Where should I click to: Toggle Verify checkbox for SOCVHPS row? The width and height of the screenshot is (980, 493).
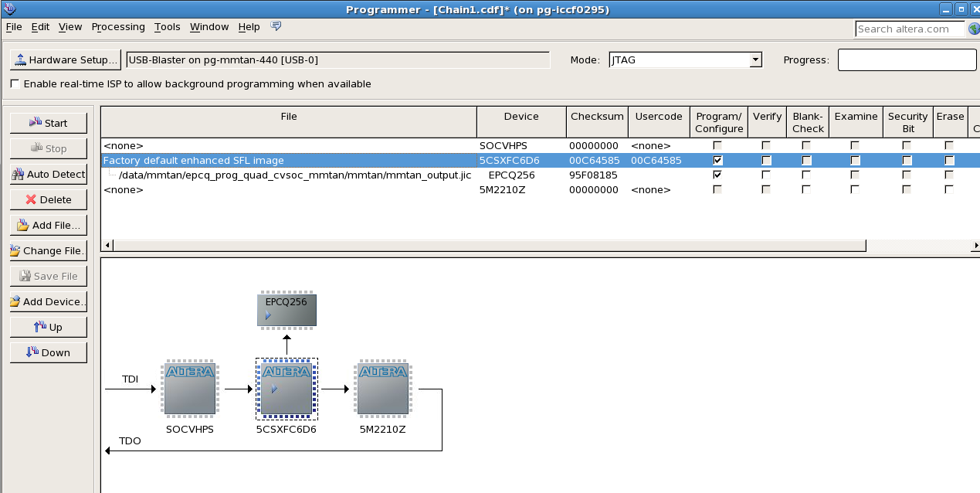766,145
